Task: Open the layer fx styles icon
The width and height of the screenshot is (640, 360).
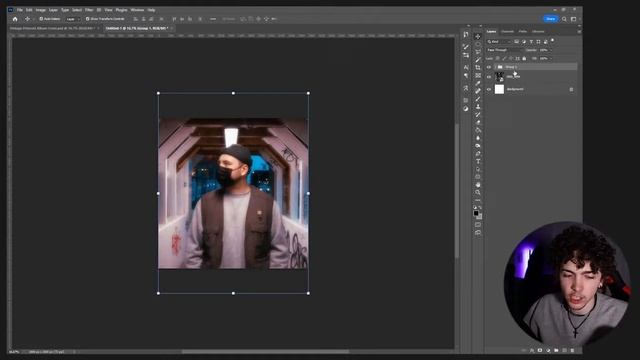Action: (x=532, y=350)
